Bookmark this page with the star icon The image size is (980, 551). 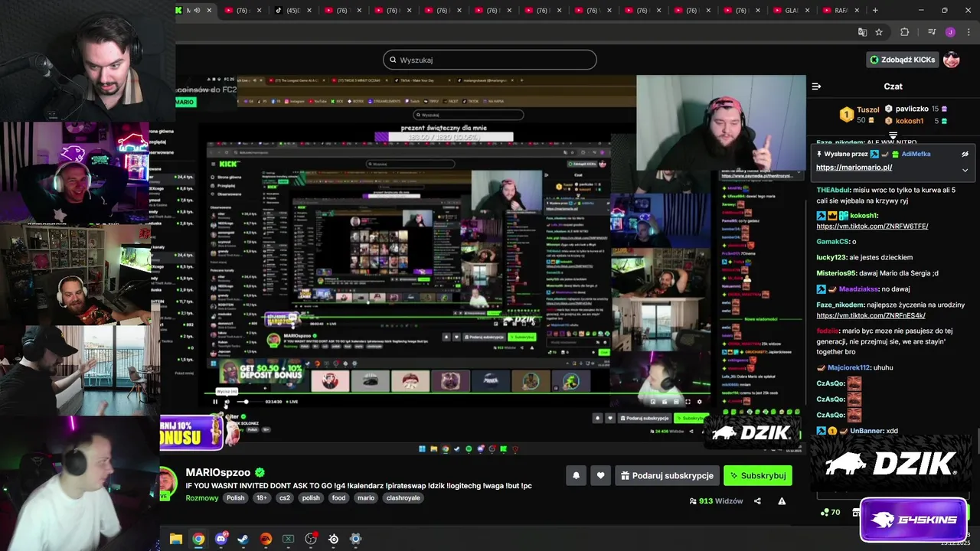(x=879, y=32)
